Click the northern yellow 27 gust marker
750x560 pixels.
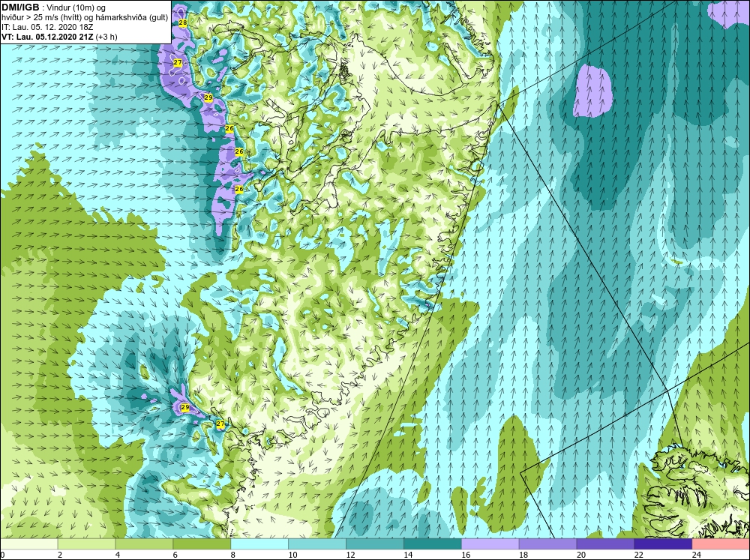tap(178, 63)
